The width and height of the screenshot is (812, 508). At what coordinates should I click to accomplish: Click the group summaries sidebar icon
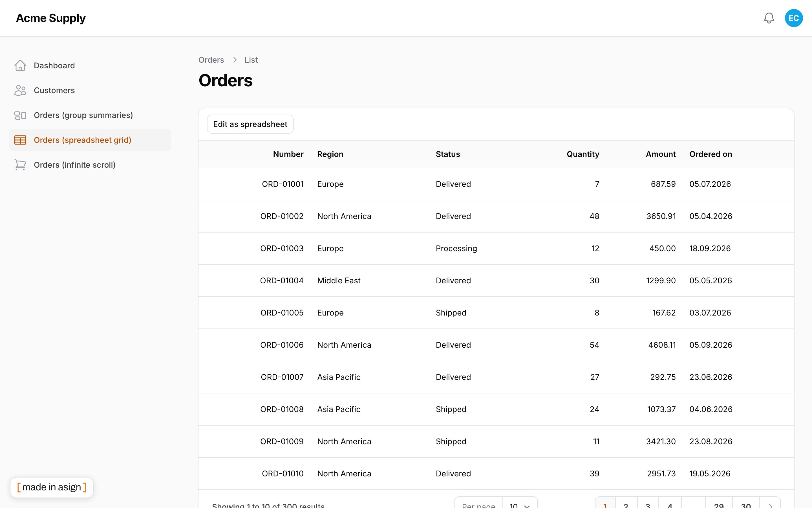pos(20,115)
